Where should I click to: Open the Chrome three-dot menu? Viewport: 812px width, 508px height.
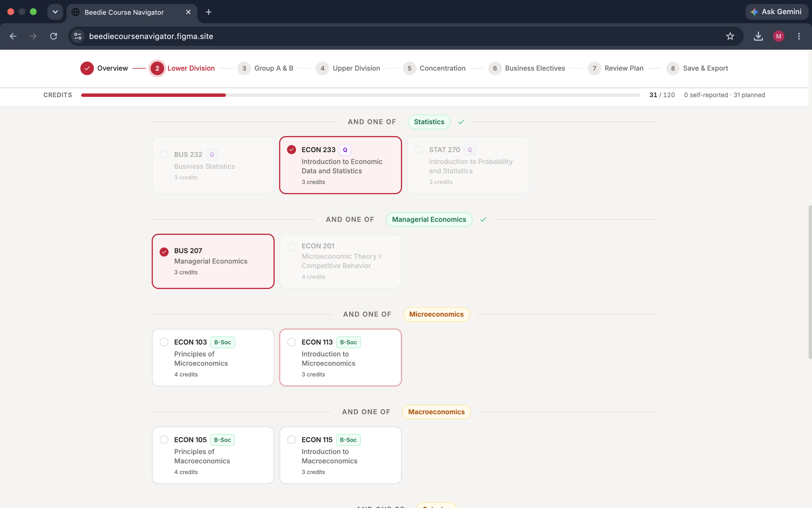click(x=799, y=36)
